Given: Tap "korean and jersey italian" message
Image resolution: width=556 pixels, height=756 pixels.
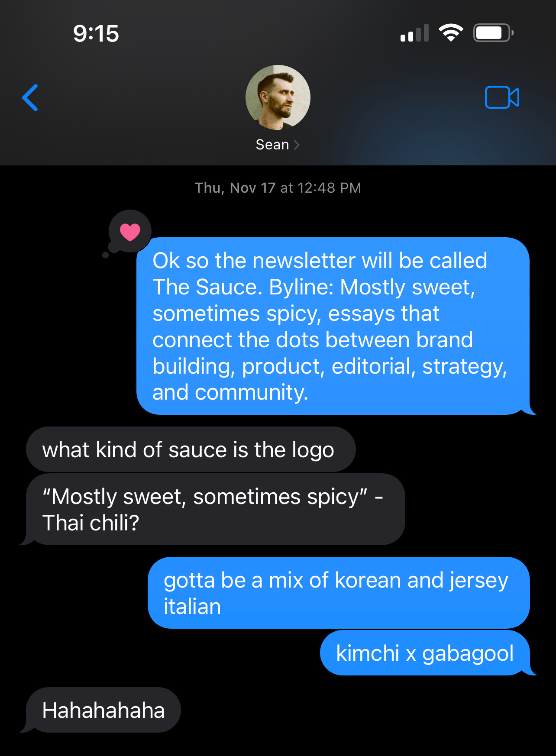Looking at the screenshot, I should [x=339, y=593].
